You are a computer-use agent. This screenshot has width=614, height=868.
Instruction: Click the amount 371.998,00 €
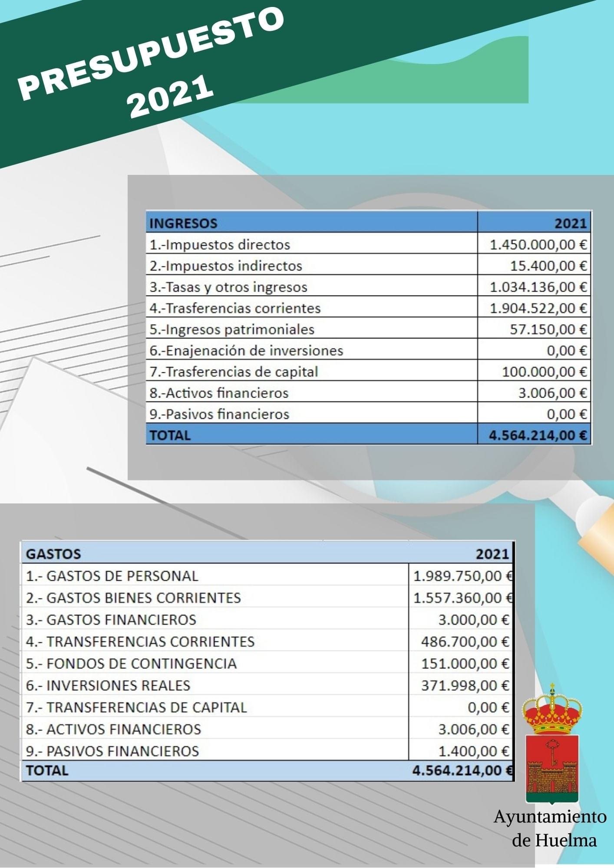click(465, 685)
